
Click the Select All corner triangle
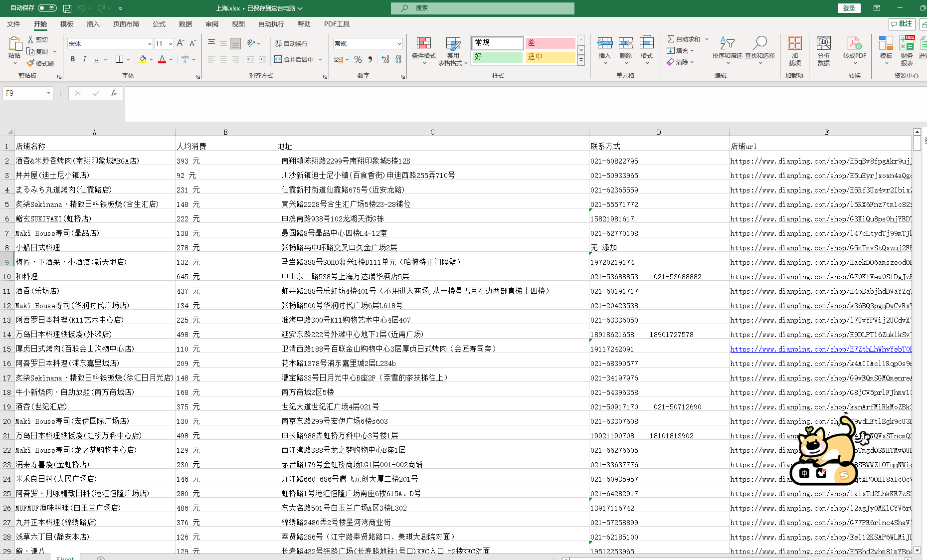[x=9, y=132]
